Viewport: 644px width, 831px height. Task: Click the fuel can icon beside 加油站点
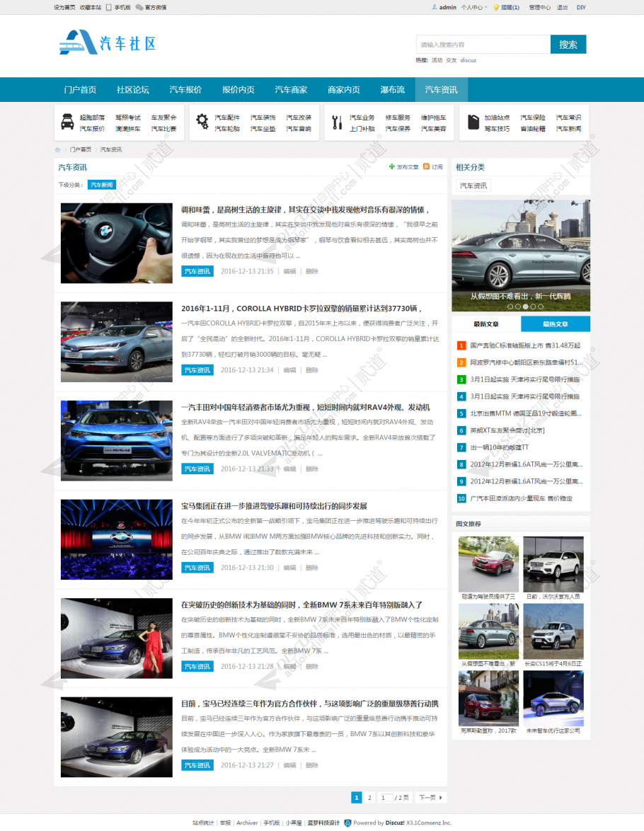coord(473,122)
